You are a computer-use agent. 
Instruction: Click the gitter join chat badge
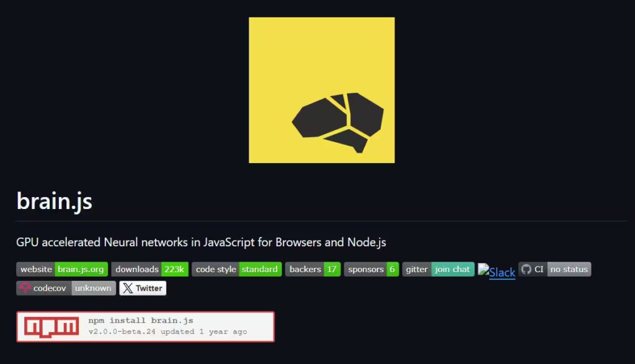click(438, 269)
